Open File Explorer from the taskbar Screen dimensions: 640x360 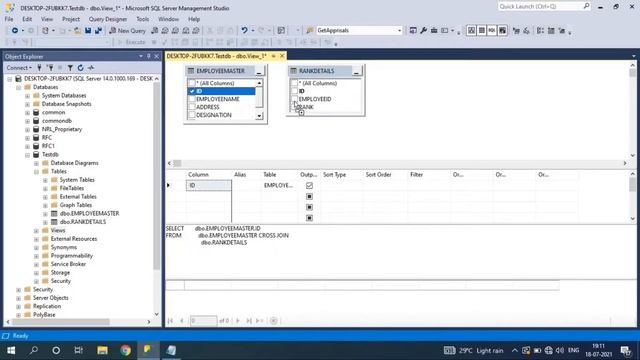(x=102, y=350)
